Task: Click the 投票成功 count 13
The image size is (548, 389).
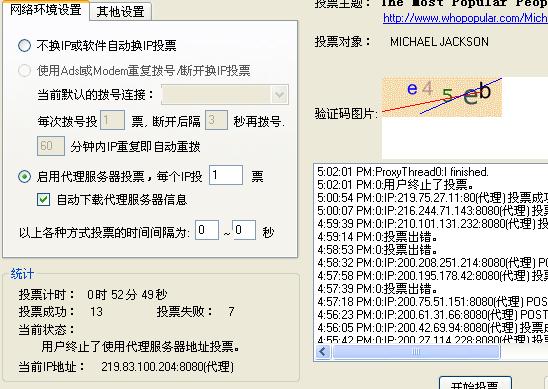Action: (x=96, y=311)
